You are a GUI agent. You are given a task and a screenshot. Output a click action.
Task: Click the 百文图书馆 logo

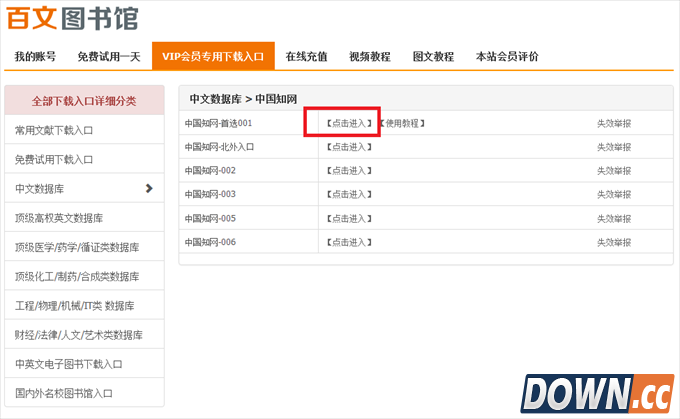point(72,18)
